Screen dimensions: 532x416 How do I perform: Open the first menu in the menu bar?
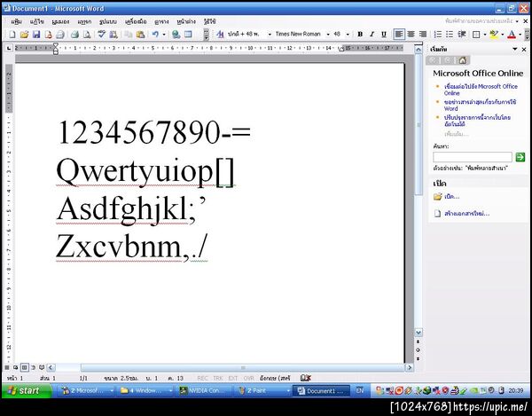(x=16, y=21)
